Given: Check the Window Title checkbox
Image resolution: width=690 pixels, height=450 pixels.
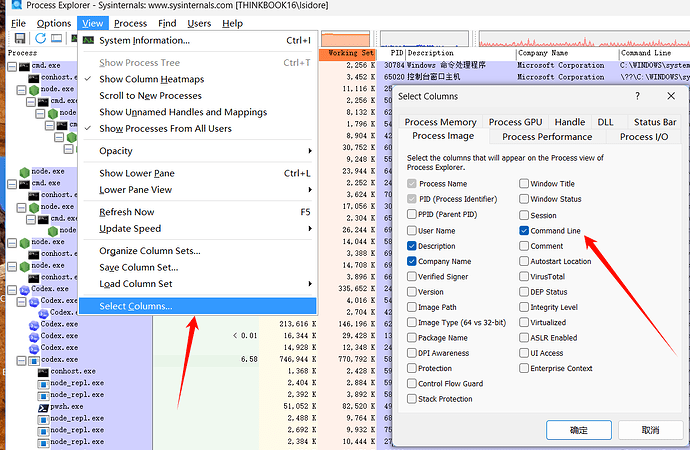Looking at the screenshot, I should tap(524, 183).
